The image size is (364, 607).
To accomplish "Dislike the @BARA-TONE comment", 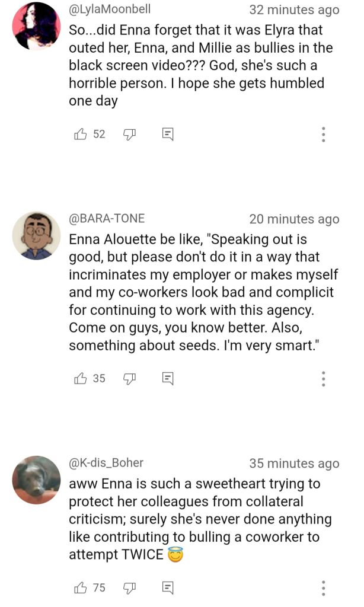I will click(130, 378).
